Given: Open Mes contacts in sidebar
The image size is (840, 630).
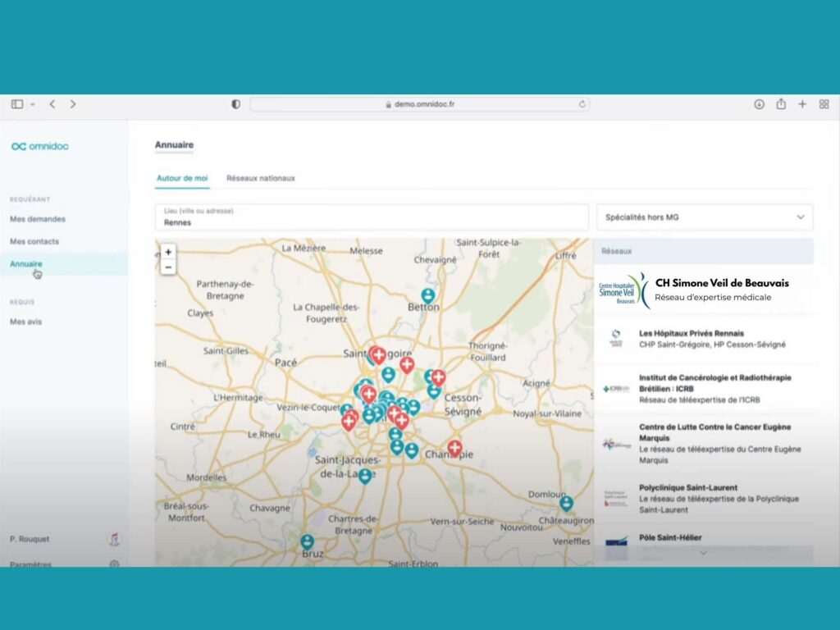Looking at the screenshot, I should [x=34, y=242].
